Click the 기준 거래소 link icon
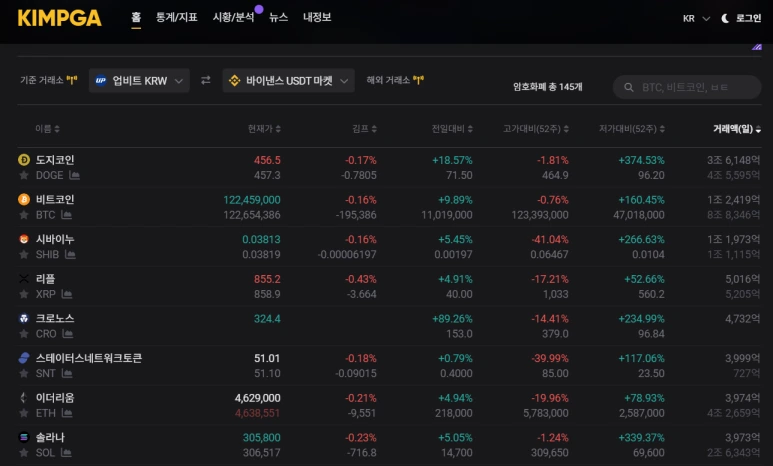This screenshot has width=773, height=466. point(72,80)
